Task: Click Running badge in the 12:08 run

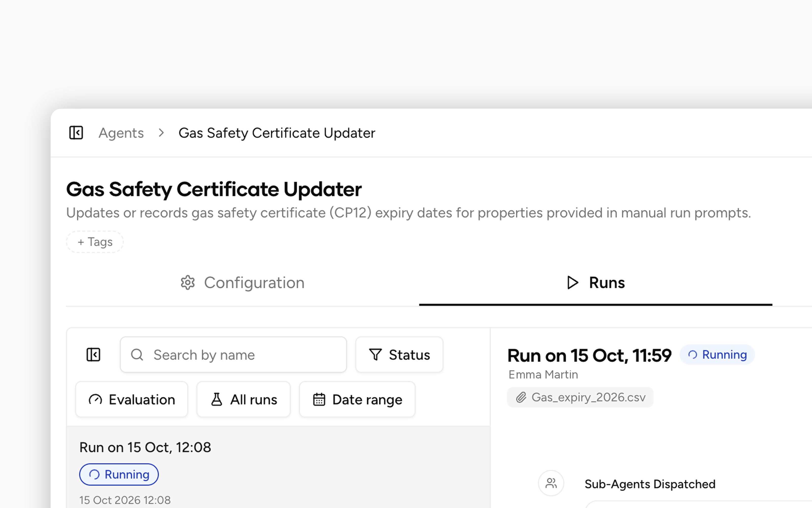Action: coord(119,474)
